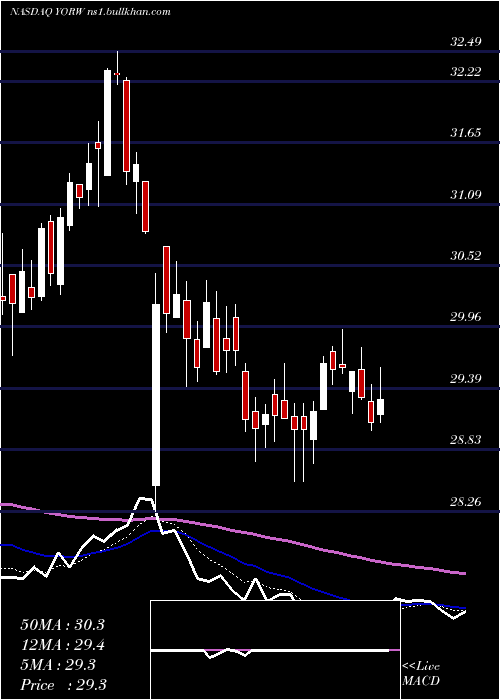The height and width of the screenshot is (700, 500).
Task: Click inside the MACD inset panel
Action: [x=275, y=650]
